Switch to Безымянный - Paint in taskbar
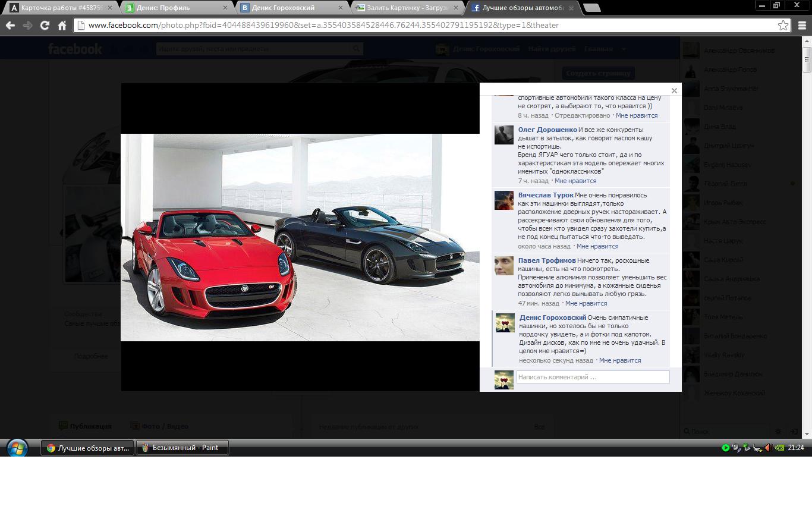Image resolution: width=812 pixels, height=522 pixels. (x=182, y=448)
